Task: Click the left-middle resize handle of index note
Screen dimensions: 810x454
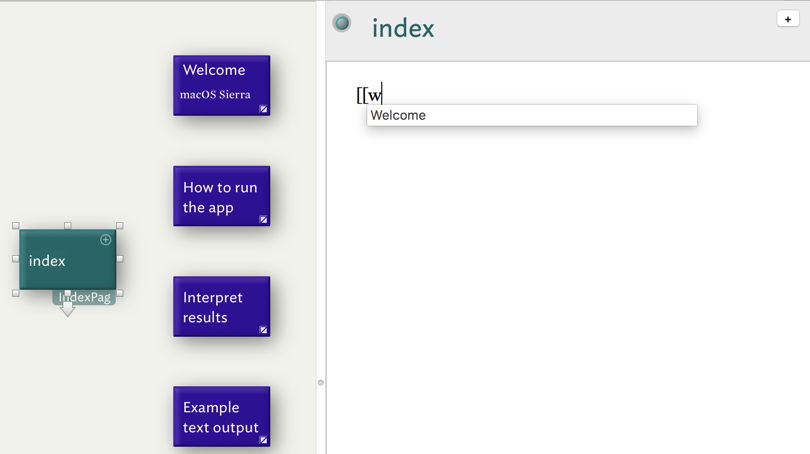Action: (x=16, y=259)
